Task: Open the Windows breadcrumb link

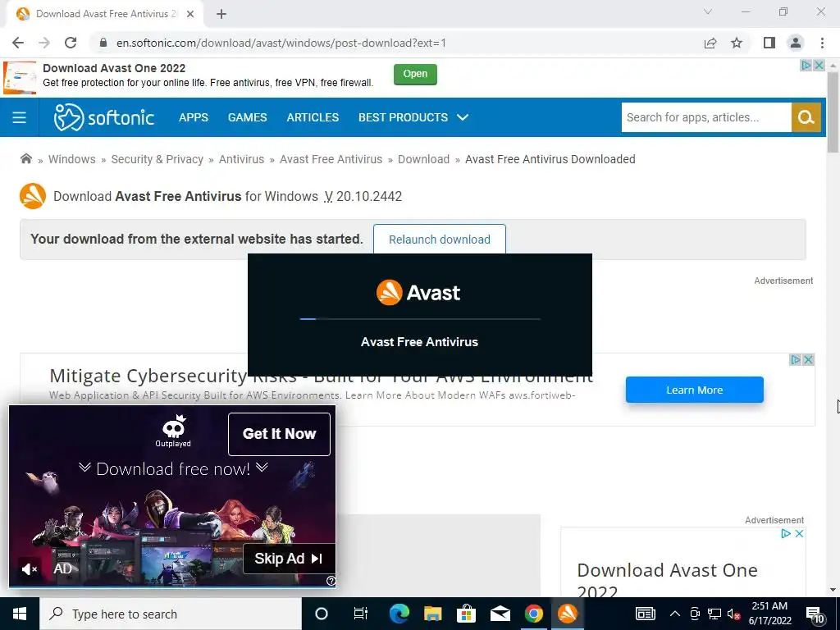Action: (x=72, y=159)
